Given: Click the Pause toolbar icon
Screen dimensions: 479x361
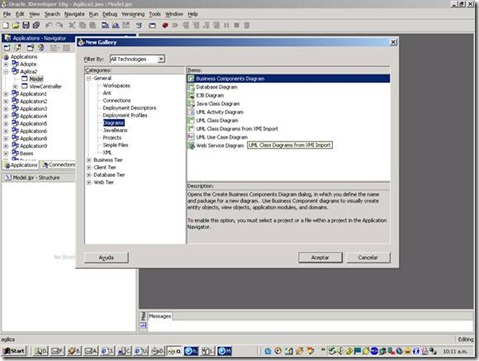Looking at the screenshot, I should click(226, 25).
